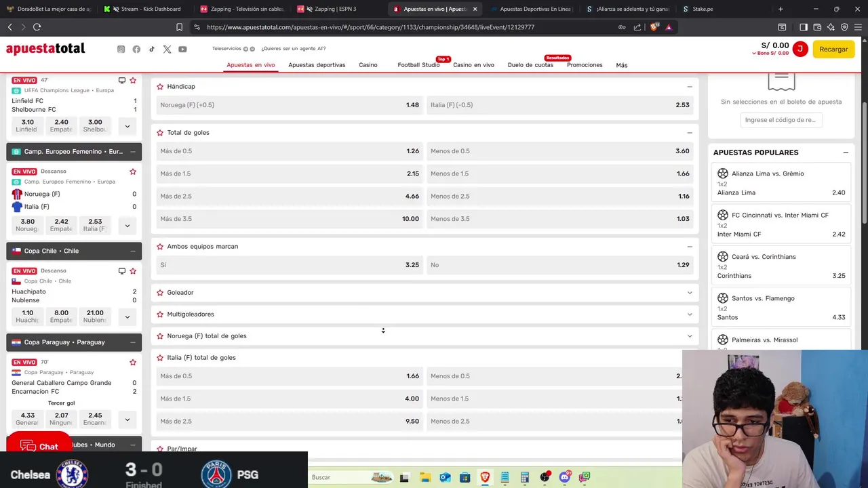Expand the Multigoleadores market
This screenshot has height=488, width=868.
tap(690, 314)
